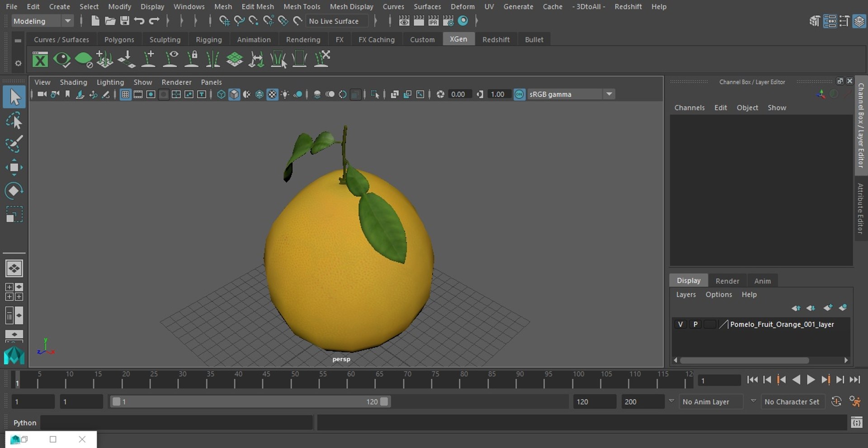Click the XGen guide lock icon
This screenshot has width=868, height=448.
tap(192, 60)
